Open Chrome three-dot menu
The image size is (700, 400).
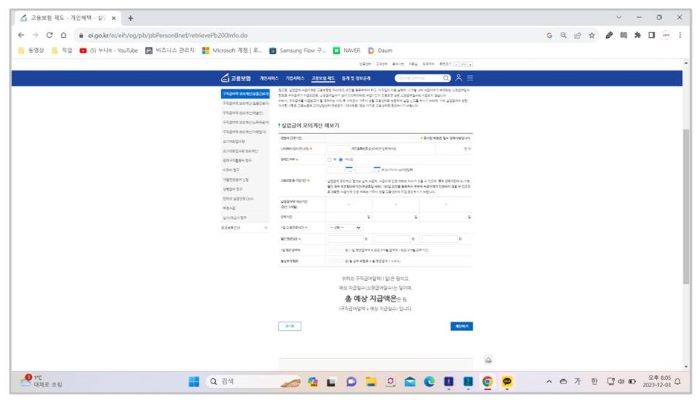coord(680,35)
